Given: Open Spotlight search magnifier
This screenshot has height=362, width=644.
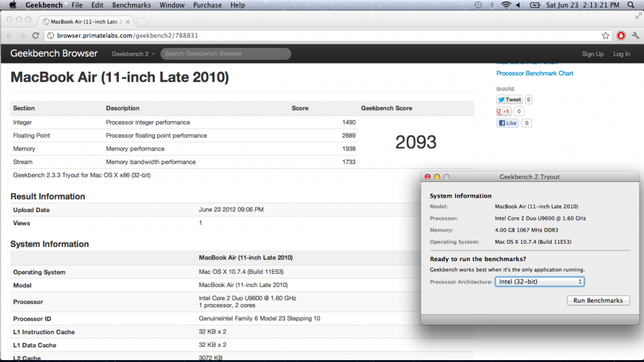Looking at the screenshot, I should coord(631,5).
